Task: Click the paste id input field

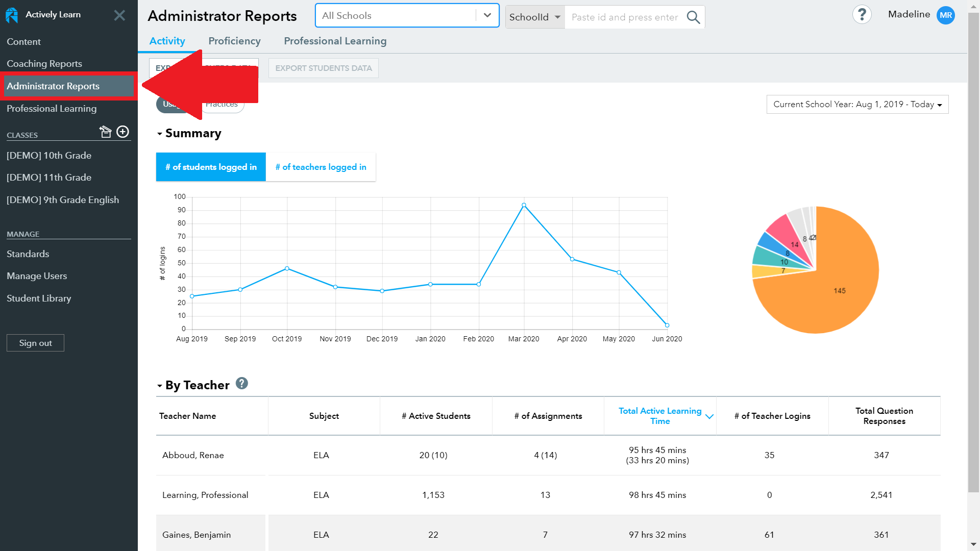Action: click(x=624, y=17)
